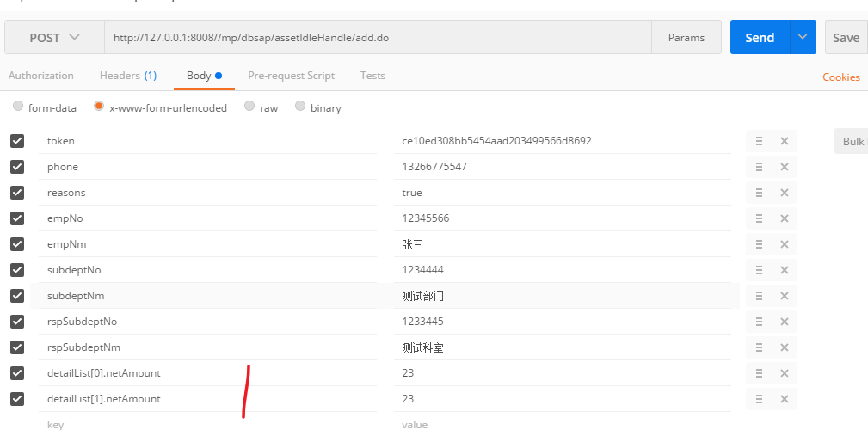Open reorder handle for subdeptNo row
This screenshot has width=868, height=430.
point(759,270)
